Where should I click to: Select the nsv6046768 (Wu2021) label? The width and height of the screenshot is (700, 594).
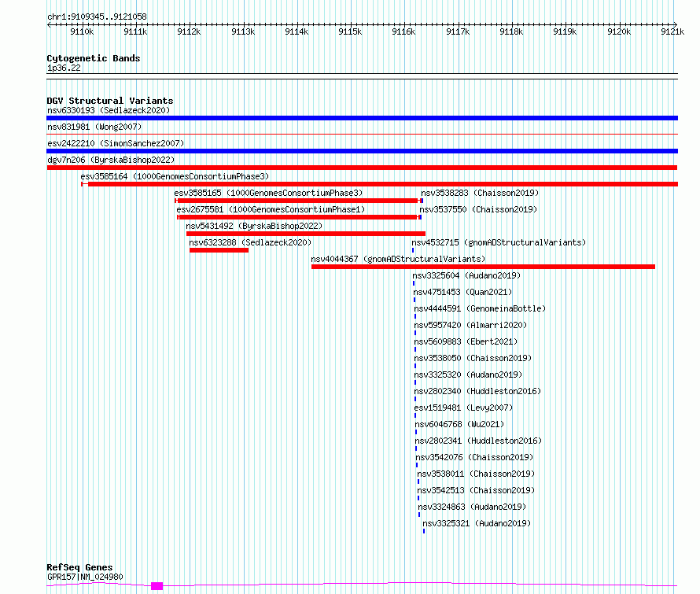pos(459,424)
